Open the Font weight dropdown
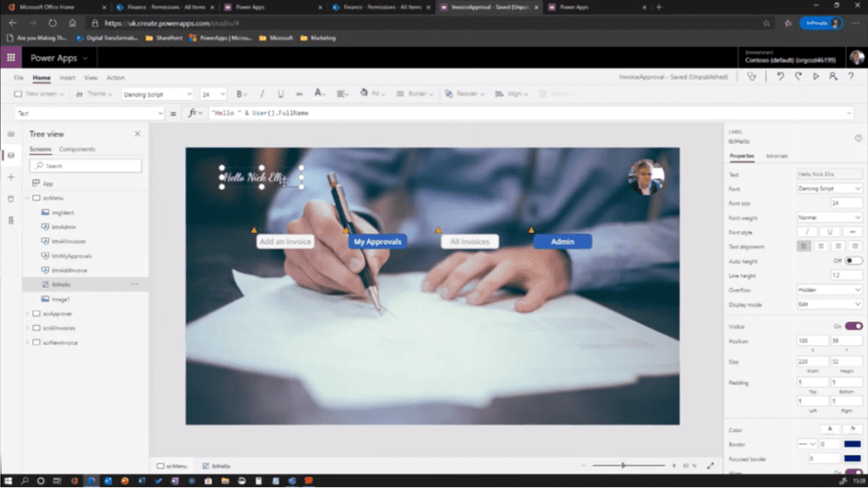Screen dimensions: 868x488 (x=830, y=217)
